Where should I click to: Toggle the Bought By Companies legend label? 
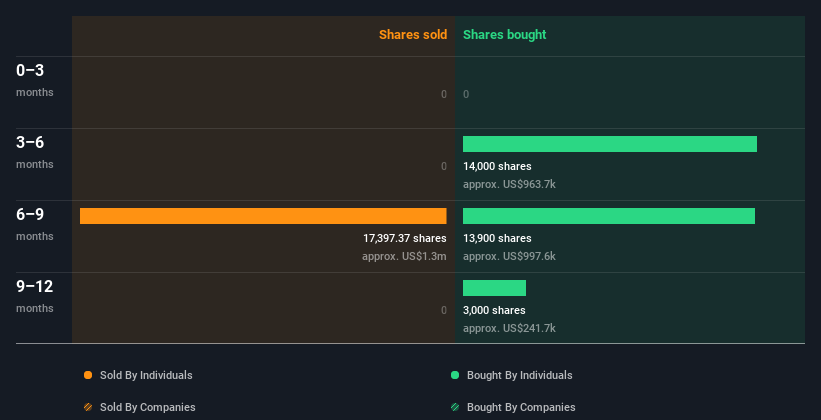tap(521, 407)
